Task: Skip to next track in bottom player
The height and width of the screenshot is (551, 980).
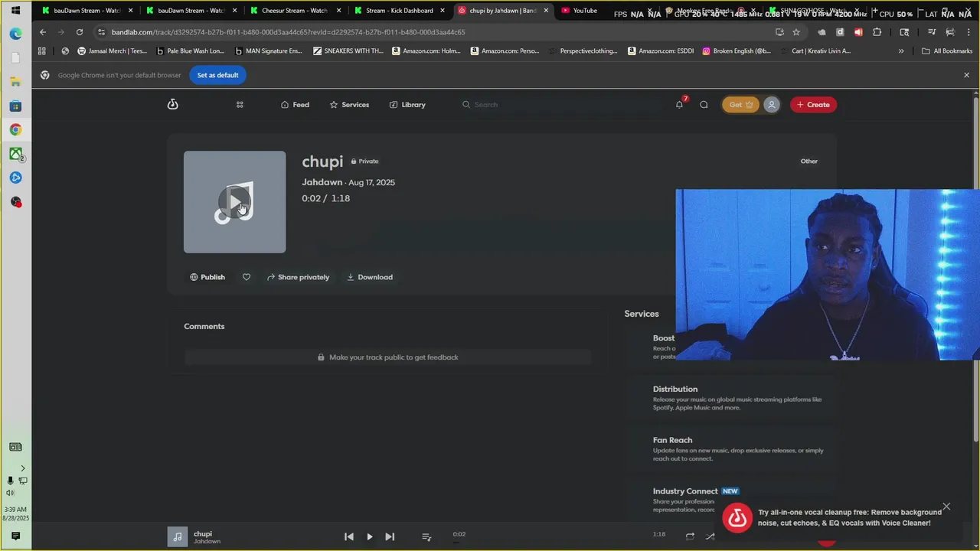Action: coord(390,536)
